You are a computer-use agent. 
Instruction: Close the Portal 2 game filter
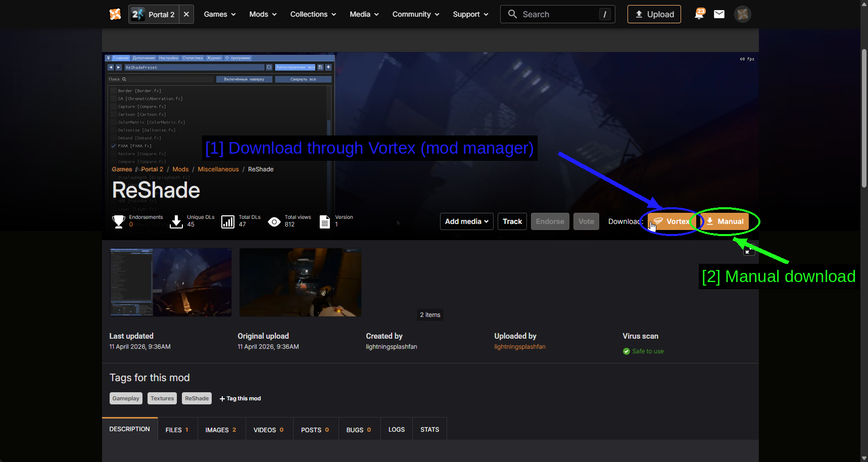186,14
